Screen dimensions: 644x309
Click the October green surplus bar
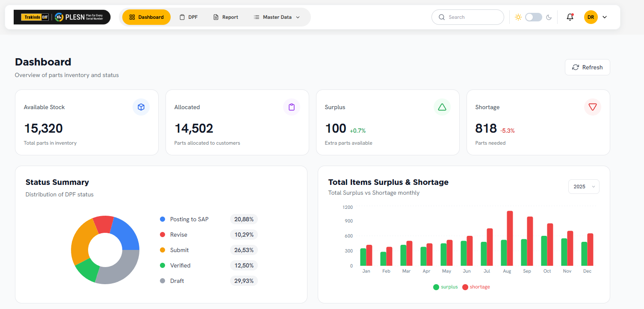click(x=544, y=251)
